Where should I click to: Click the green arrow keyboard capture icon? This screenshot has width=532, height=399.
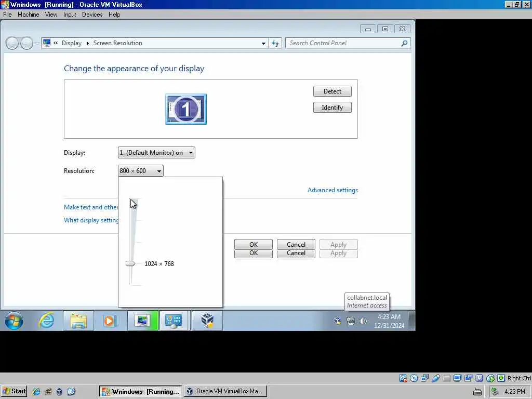[x=501, y=378]
